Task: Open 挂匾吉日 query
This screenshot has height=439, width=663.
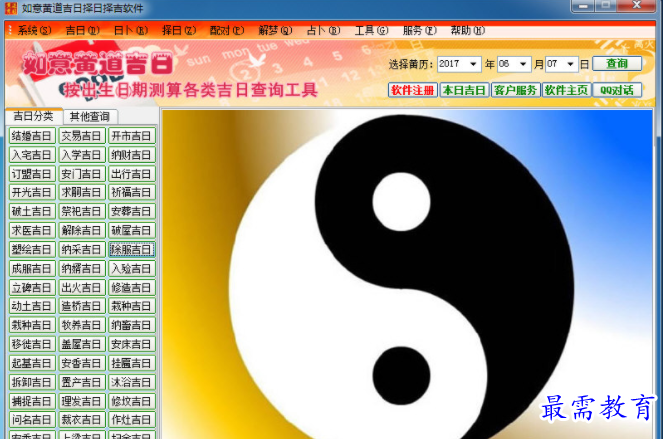Action: point(132,363)
